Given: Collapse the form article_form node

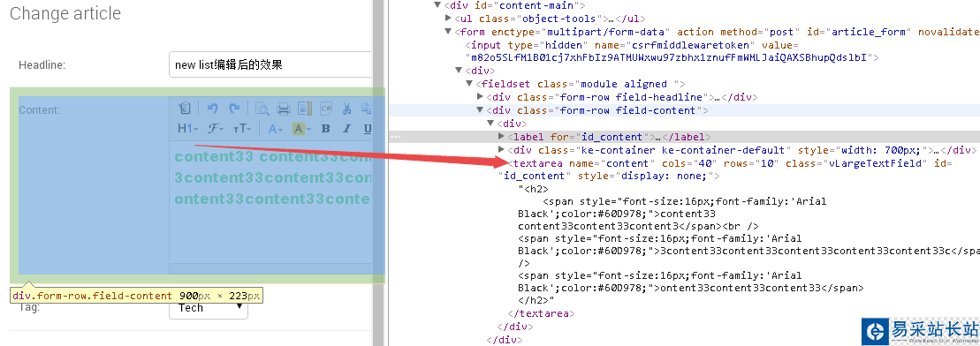Looking at the screenshot, I should pyautogui.click(x=448, y=32).
